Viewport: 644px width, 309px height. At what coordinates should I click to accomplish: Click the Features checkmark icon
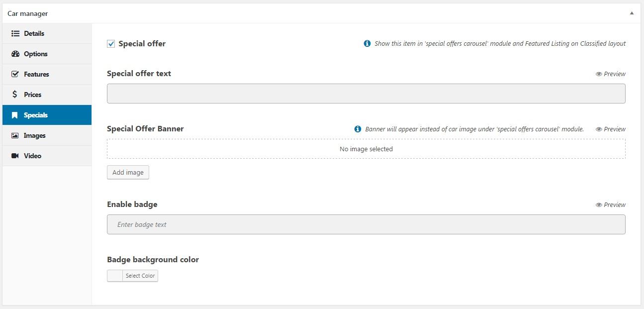point(15,74)
